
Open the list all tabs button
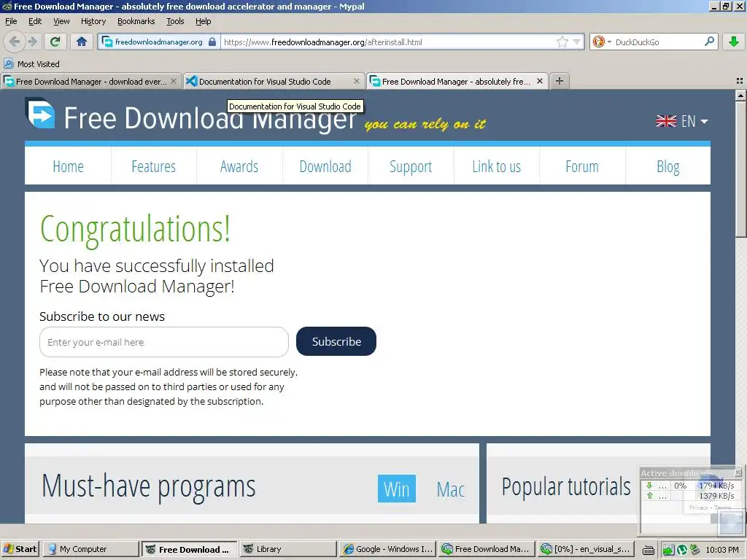point(740,81)
